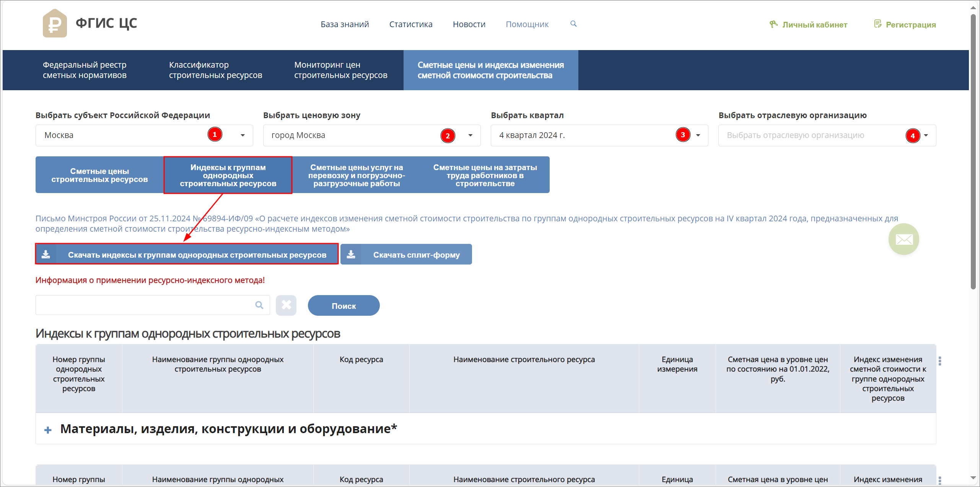Open Информация о применении ресурсно-индексного метода
The width and height of the screenshot is (980, 487).
click(150, 280)
